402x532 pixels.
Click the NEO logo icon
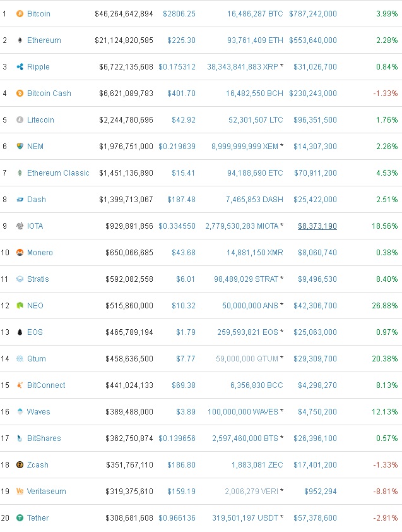[x=20, y=305]
